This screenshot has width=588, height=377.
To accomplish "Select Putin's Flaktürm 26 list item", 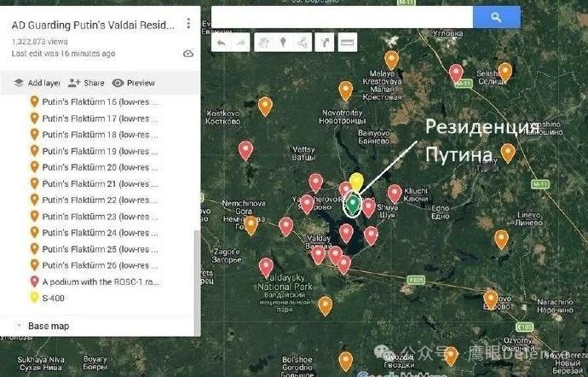I will (95, 265).
